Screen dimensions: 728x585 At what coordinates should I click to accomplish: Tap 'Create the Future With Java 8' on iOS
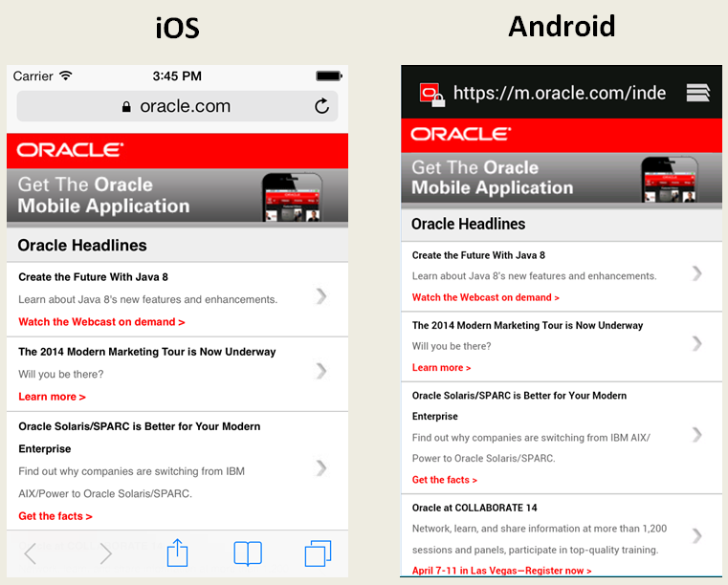point(94,277)
